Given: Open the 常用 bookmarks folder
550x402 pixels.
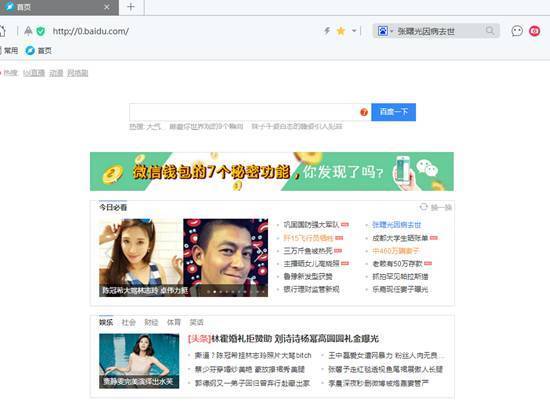Looking at the screenshot, I should coord(8,51).
